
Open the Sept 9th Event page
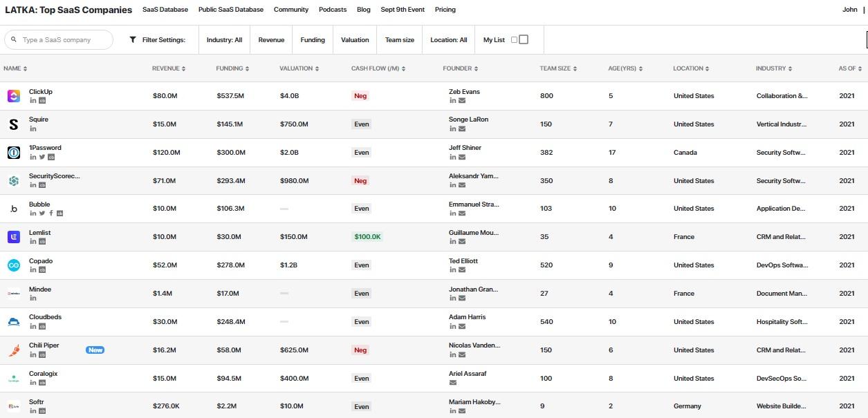403,10
